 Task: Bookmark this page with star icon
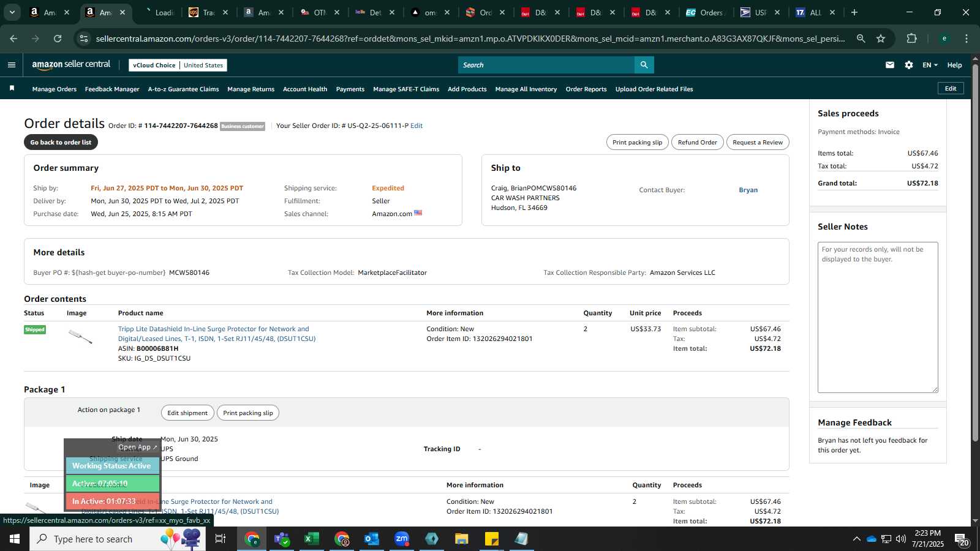881,39
